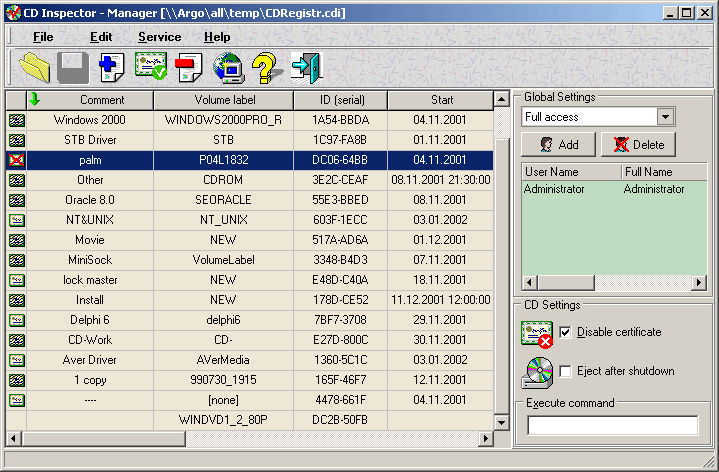Click the row icon beside Aver Driver

17,360
